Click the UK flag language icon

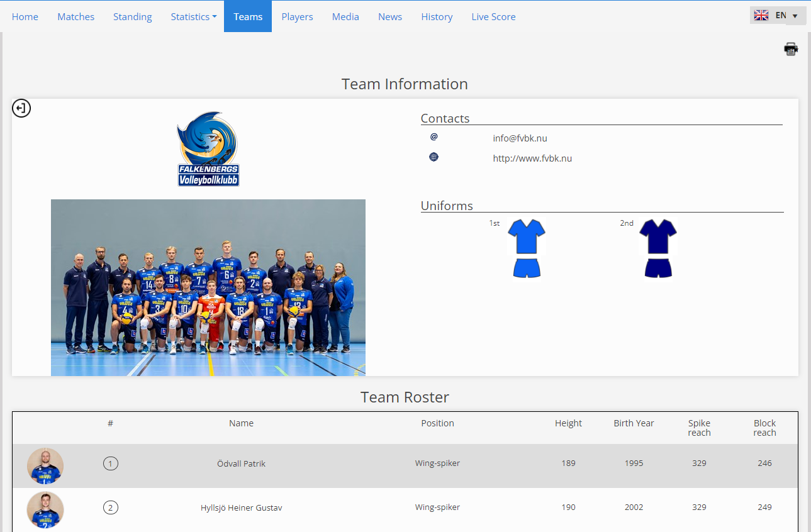point(761,16)
